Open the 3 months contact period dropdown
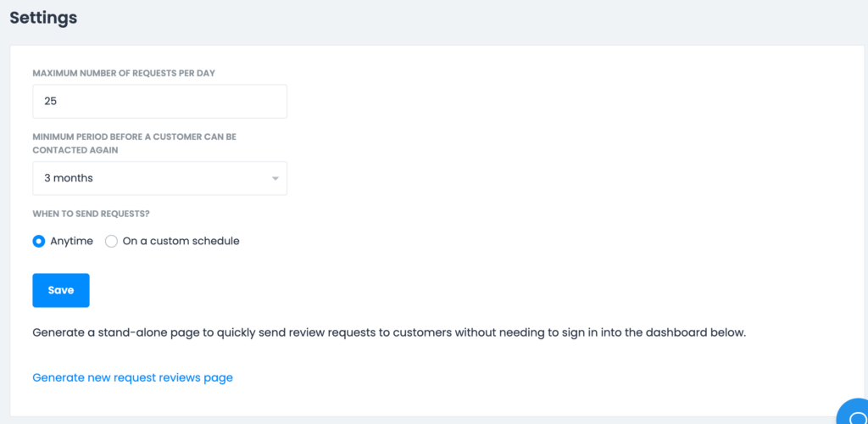868x424 pixels. point(160,178)
